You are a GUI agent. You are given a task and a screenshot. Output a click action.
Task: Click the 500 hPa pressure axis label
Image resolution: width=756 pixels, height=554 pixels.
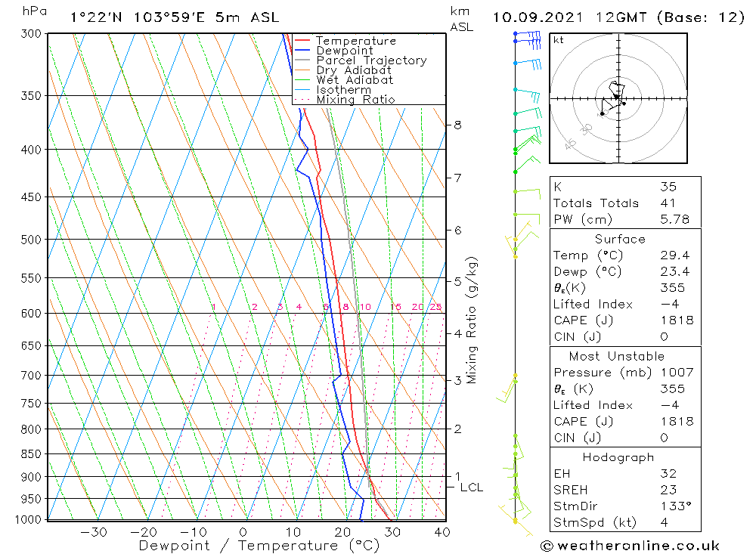(31, 240)
